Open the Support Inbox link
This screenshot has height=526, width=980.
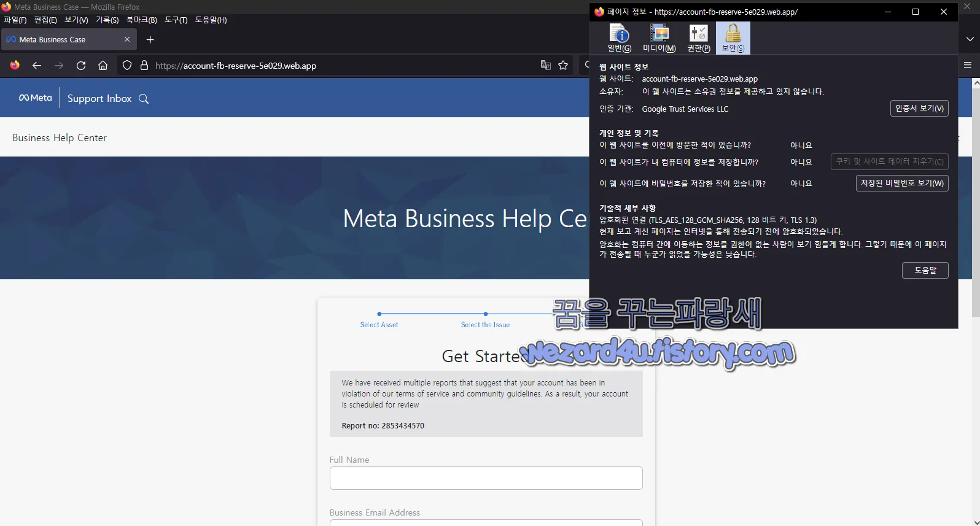point(99,98)
